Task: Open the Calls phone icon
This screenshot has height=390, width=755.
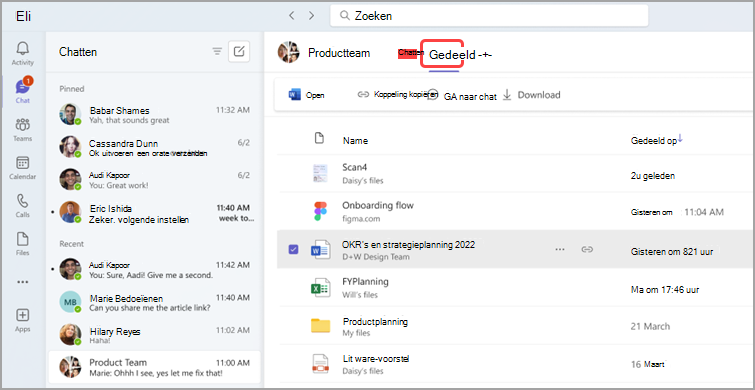Action: [x=23, y=206]
